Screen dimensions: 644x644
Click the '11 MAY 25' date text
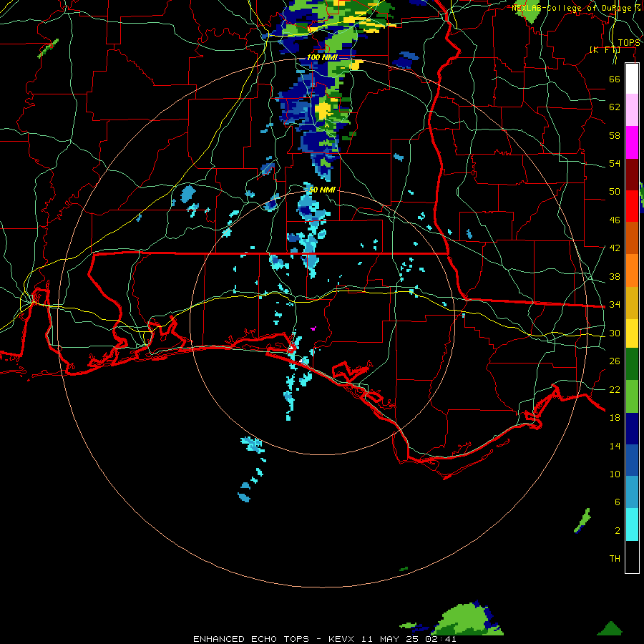390,639
